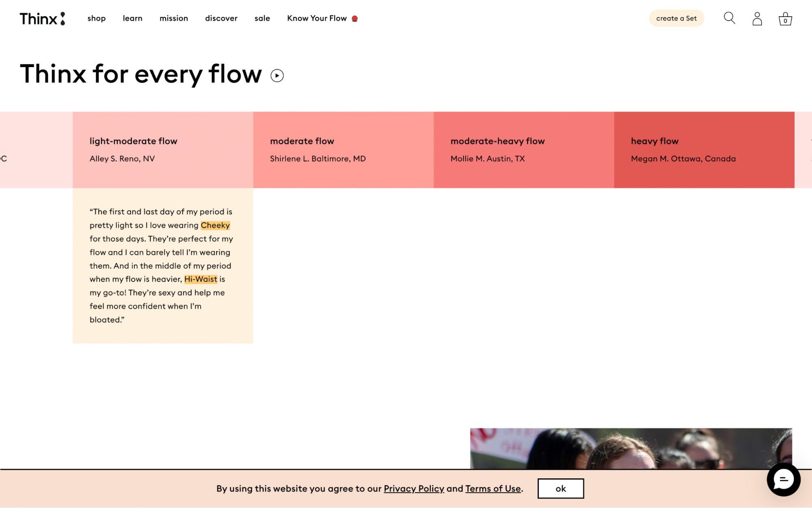The height and width of the screenshot is (508, 812).
Task: Click the user account icon
Action: (756, 18)
